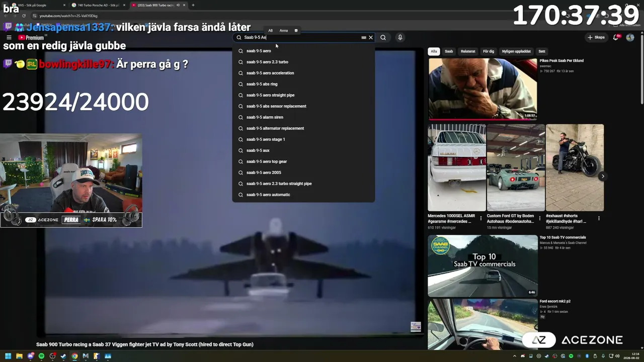Open options menu for Mercedes 1000SEL short

click(481, 218)
